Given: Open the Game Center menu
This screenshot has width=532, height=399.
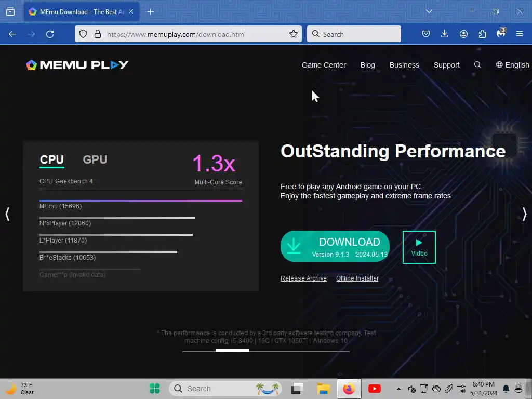Looking at the screenshot, I should (324, 65).
